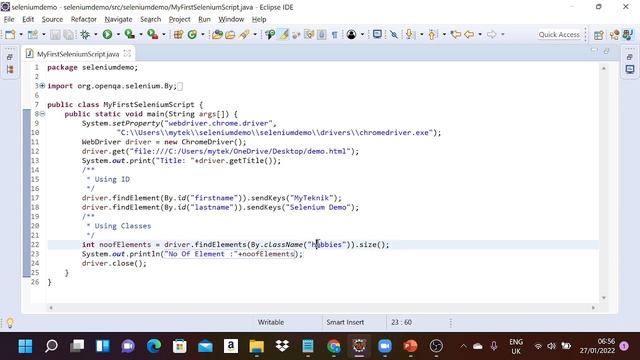
Task: Click the light bulb tip icon in status bar
Action: pyautogui.click(x=10, y=322)
